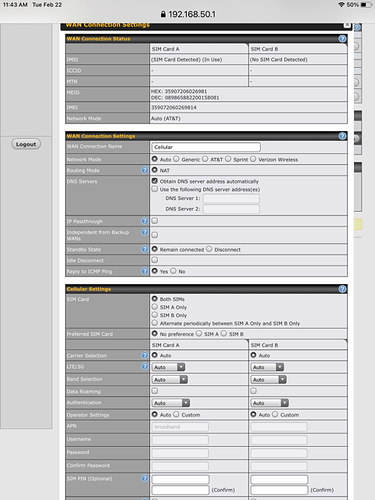Open Authentication dropdown for SIM Card A

click(171, 403)
